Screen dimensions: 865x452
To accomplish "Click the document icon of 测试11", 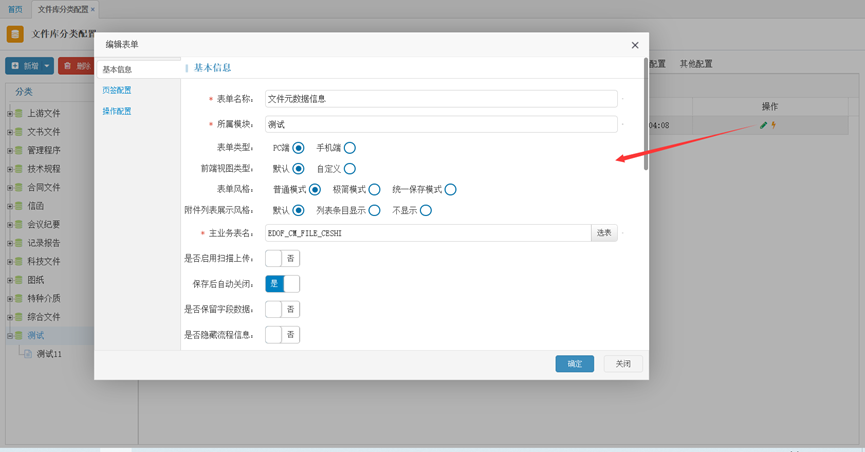I will (28, 354).
